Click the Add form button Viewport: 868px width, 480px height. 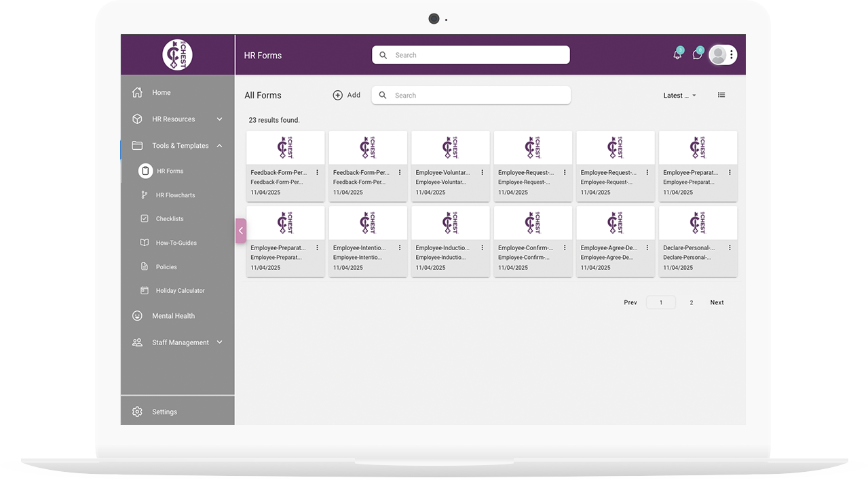(x=347, y=96)
